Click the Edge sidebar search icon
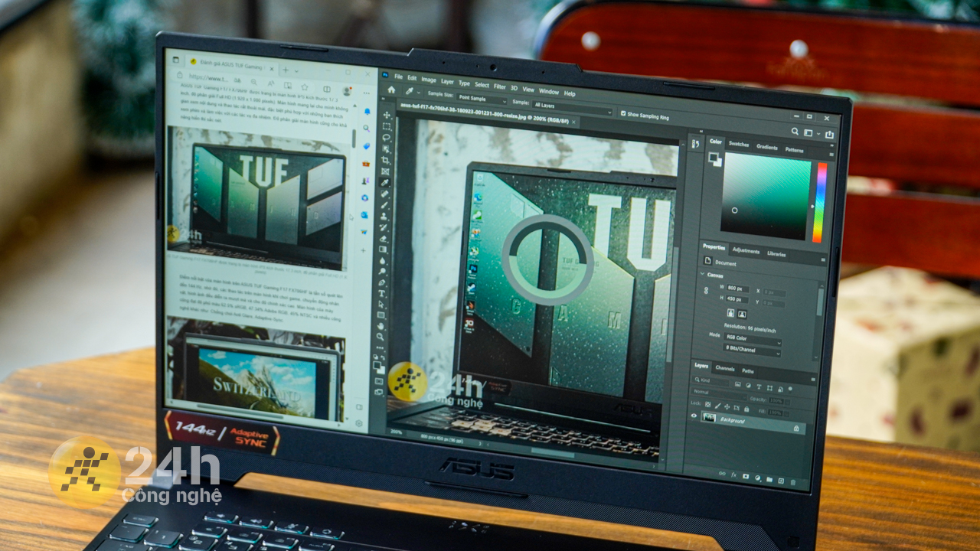980x551 pixels. [367, 129]
